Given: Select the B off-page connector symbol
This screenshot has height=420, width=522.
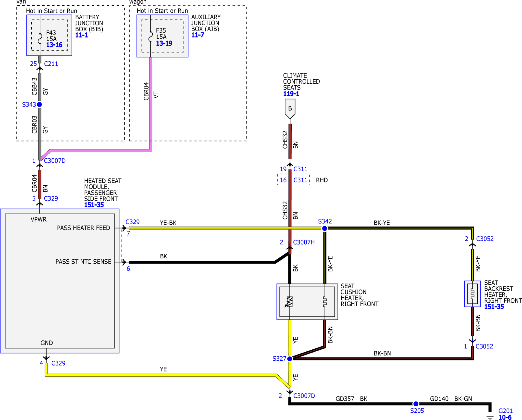Looking at the screenshot, I should coord(290,109).
